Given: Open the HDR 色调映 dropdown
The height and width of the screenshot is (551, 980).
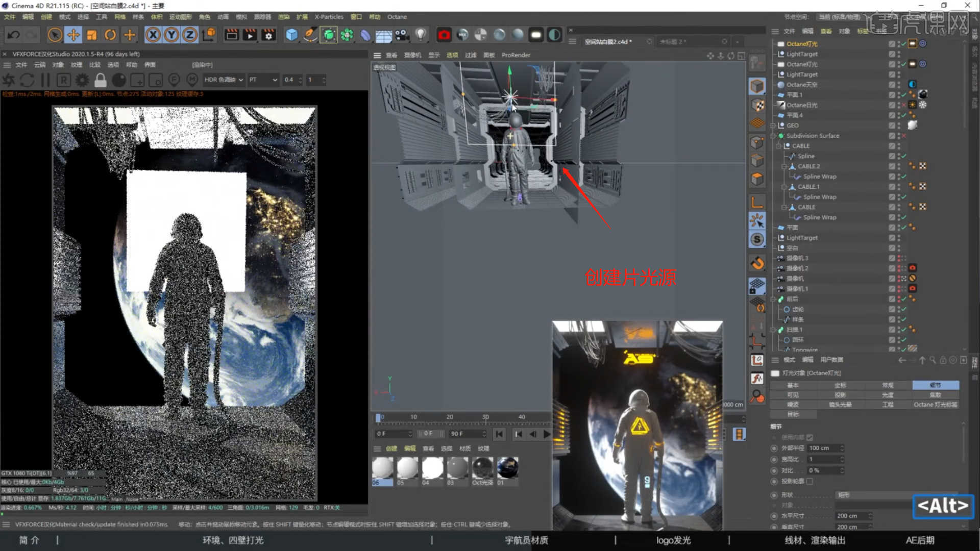Looking at the screenshot, I should (x=224, y=80).
